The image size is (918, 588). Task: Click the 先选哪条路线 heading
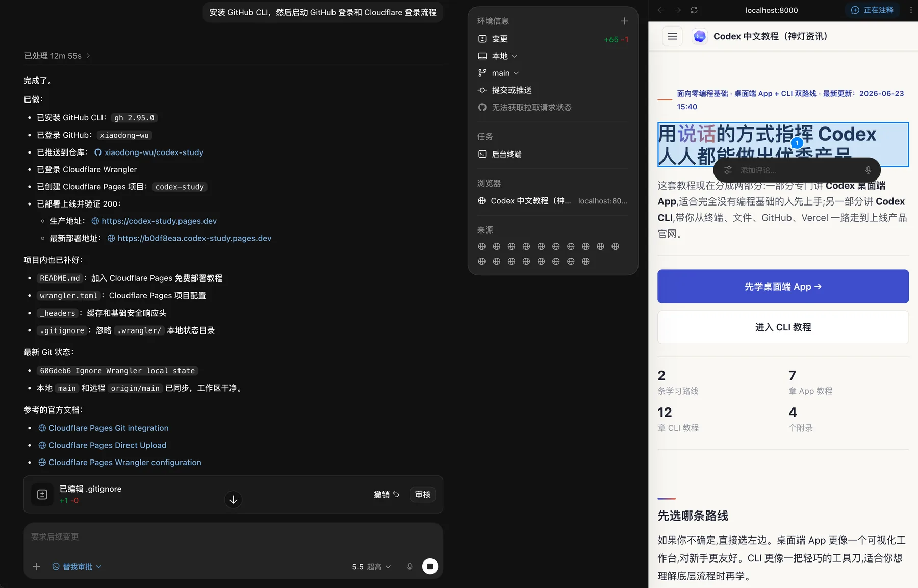(693, 516)
